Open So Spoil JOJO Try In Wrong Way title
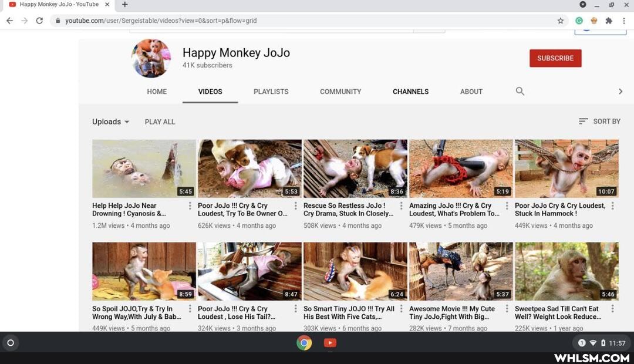634x364 pixels. point(137,313)
